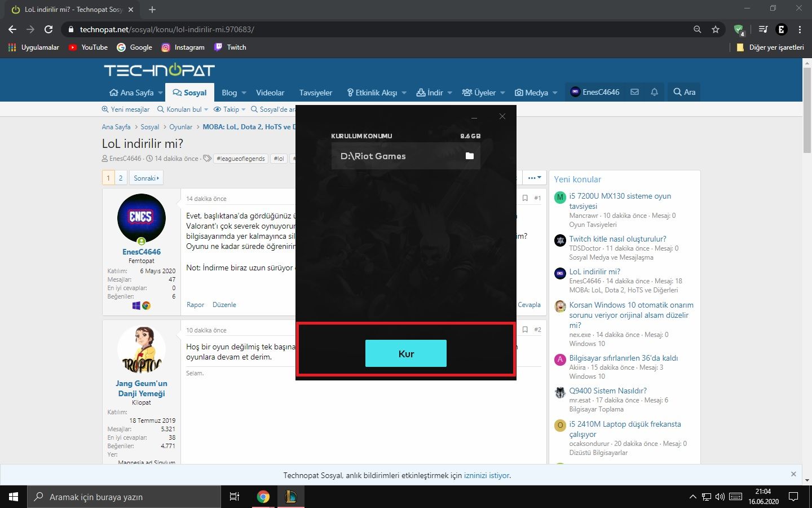Expand the Blog dropdown arrow
This screenshot has width=812, height=508.
point(244,93)
